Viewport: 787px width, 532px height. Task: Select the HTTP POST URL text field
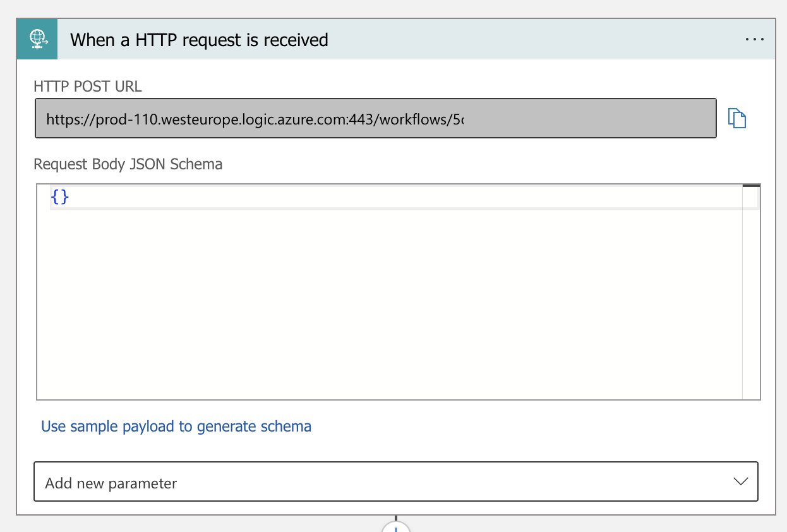(x=375, y=118)
